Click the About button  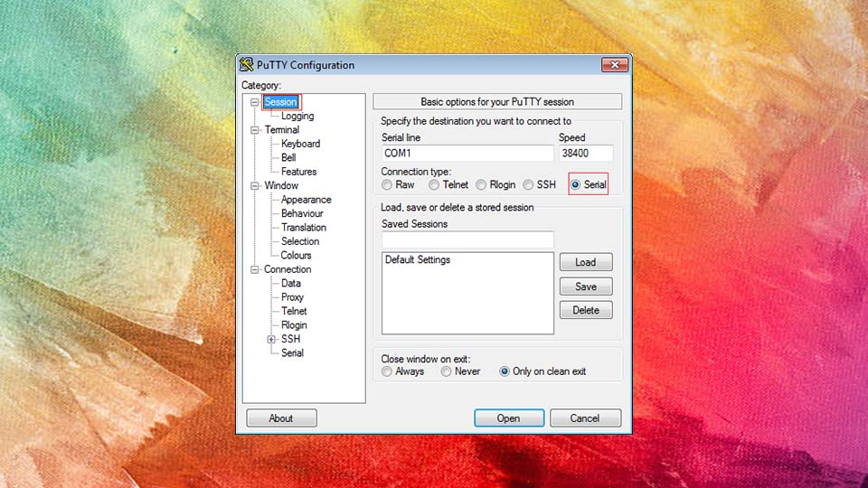pos(281,418)
